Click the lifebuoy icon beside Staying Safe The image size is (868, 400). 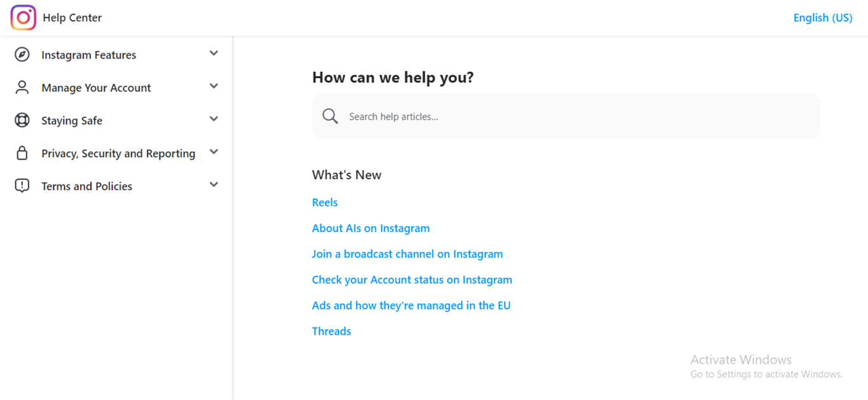22,120
